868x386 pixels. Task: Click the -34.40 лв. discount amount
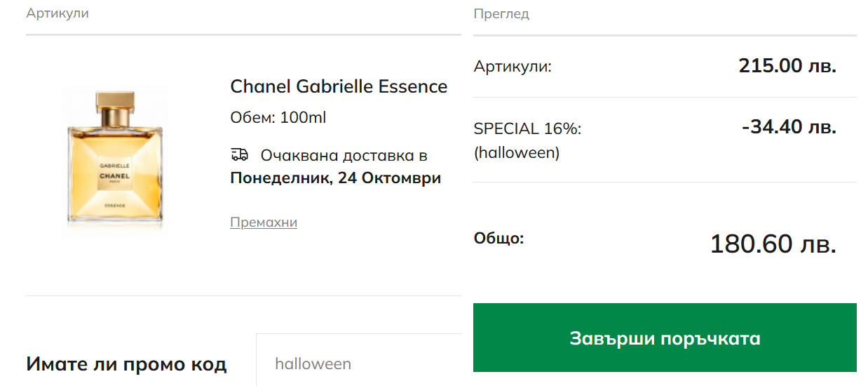tap(789, 127)
